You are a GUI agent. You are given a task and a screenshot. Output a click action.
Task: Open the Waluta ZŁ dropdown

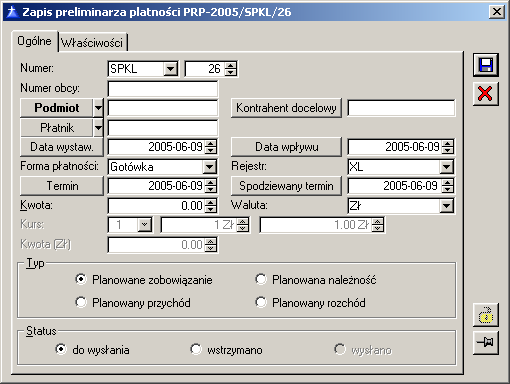coord(446,206)
